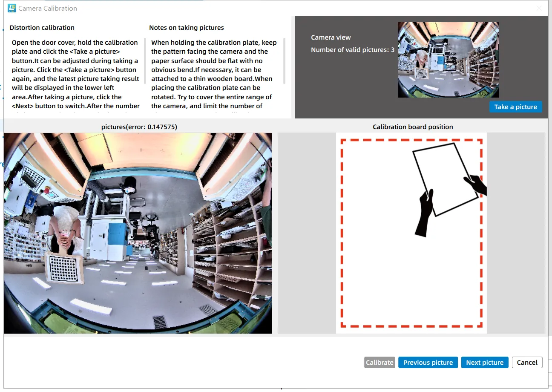Click the checkerboard plate in the captured picture

[64, 268]
